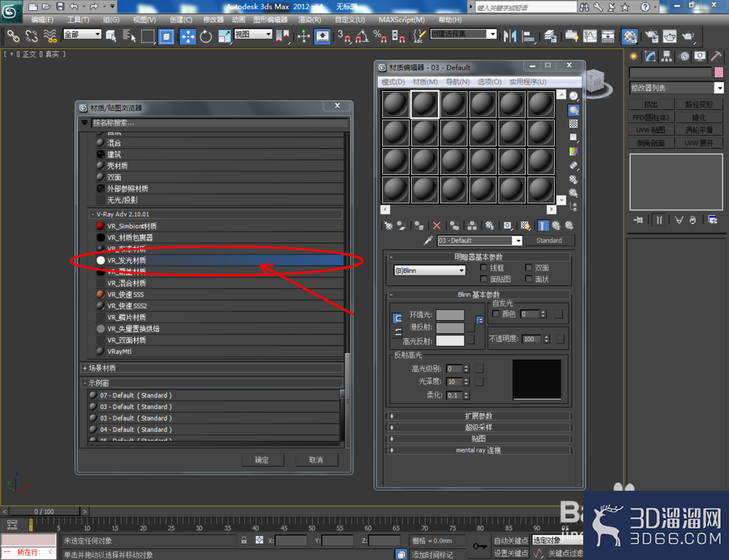Enable the 双面 checkbox
The image size is (729, 560).
click(x=529, y=268)
